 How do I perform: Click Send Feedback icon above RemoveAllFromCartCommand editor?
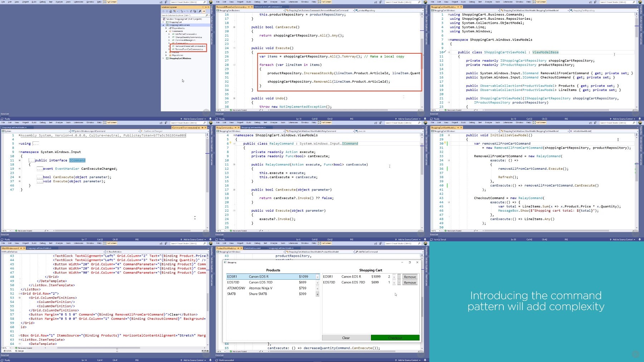click(381, 2)
